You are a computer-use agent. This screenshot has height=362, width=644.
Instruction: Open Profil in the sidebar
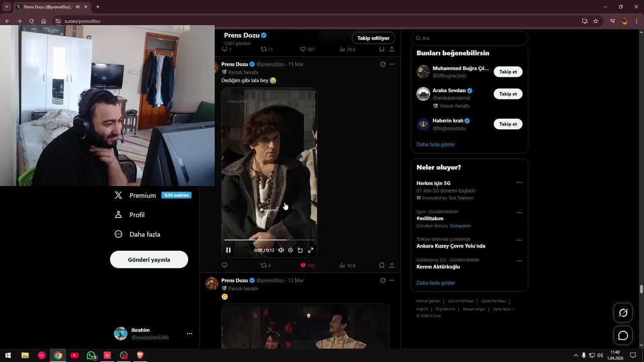click(129, 215)
